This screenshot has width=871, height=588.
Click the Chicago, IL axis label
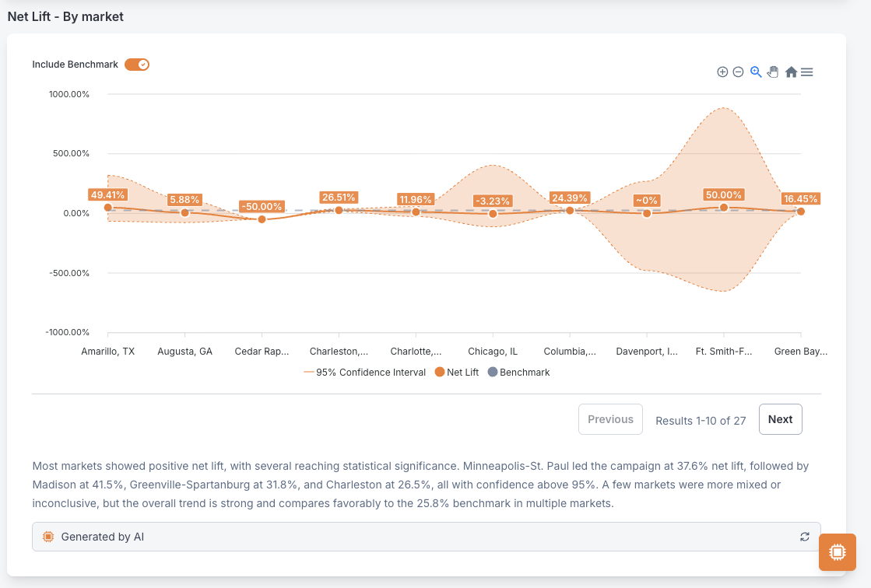[x=493, y=352]
